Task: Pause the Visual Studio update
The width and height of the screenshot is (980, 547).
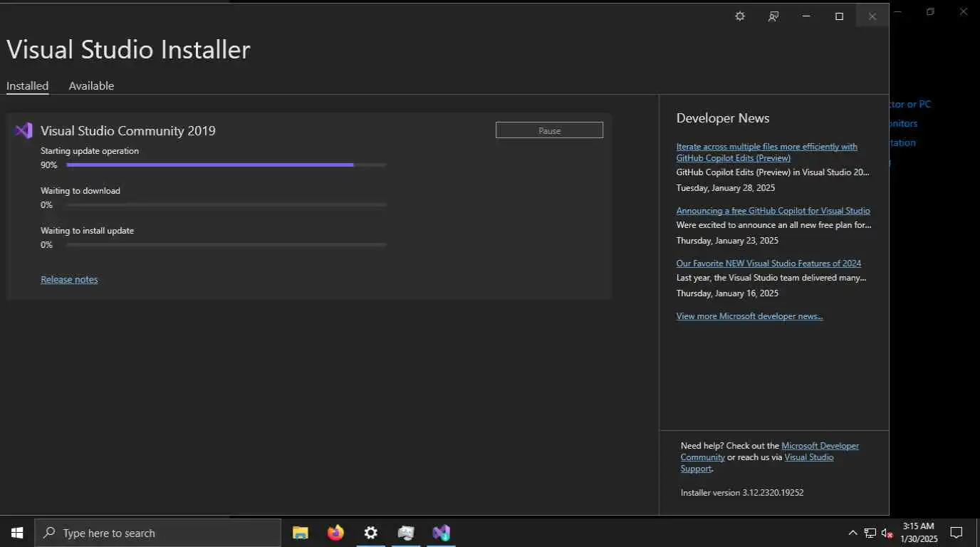Action: 549,130
